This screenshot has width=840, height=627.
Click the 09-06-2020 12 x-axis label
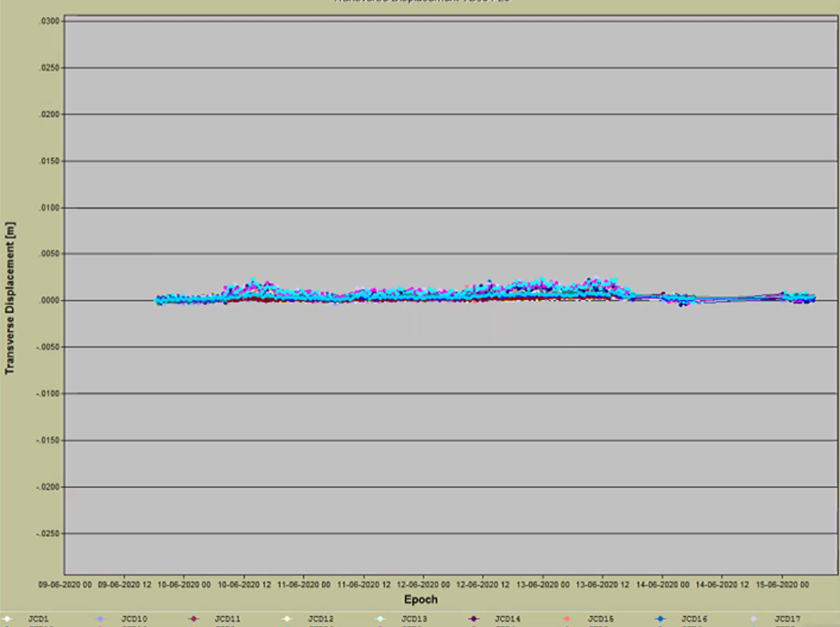[125, 585]
